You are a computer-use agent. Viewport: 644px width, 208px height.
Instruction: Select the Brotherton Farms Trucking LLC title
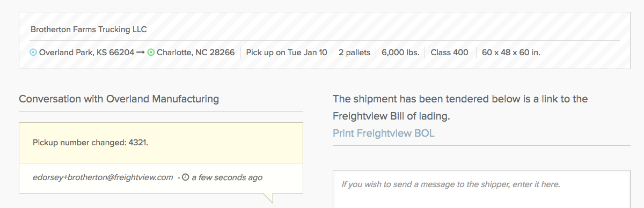coord(89,29)
